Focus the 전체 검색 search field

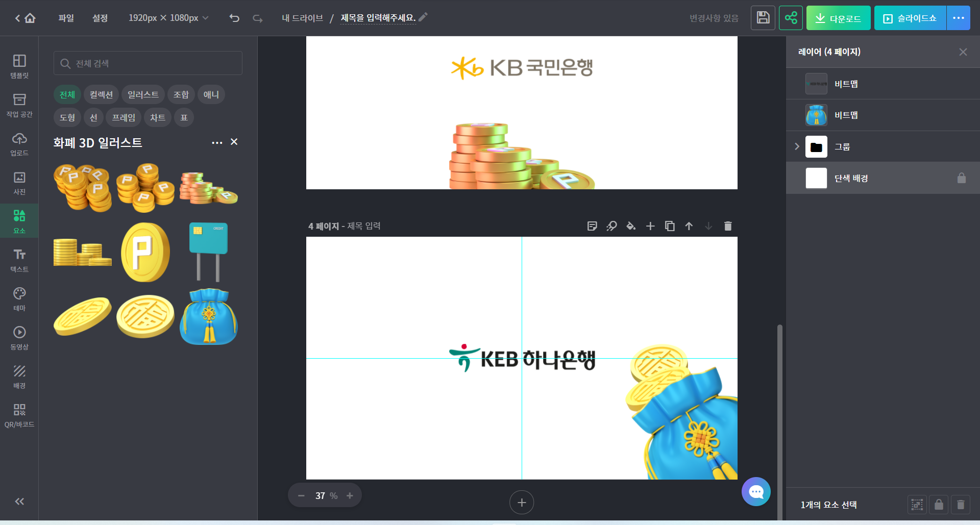coord(148,63)
